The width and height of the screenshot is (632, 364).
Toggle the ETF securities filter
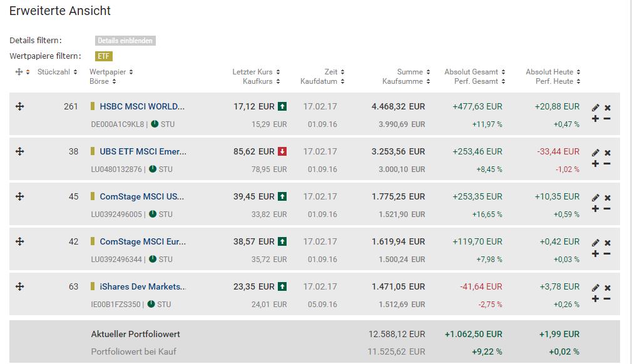[x=104, y=56]
